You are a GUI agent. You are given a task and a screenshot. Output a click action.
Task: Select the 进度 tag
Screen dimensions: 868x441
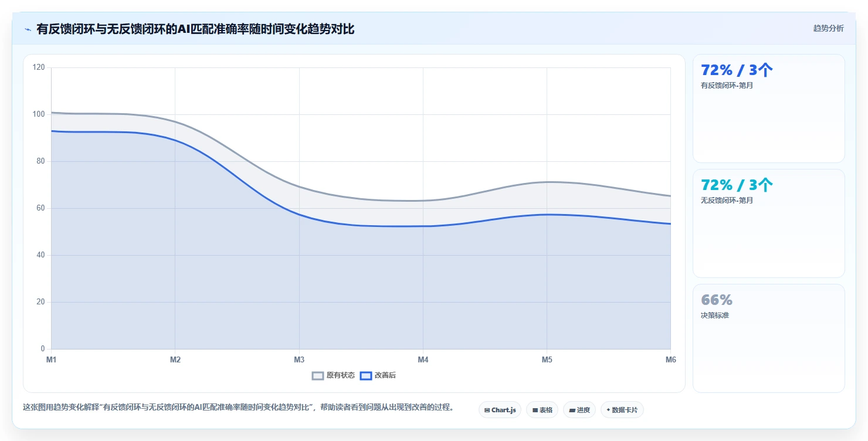click(579, 410)
